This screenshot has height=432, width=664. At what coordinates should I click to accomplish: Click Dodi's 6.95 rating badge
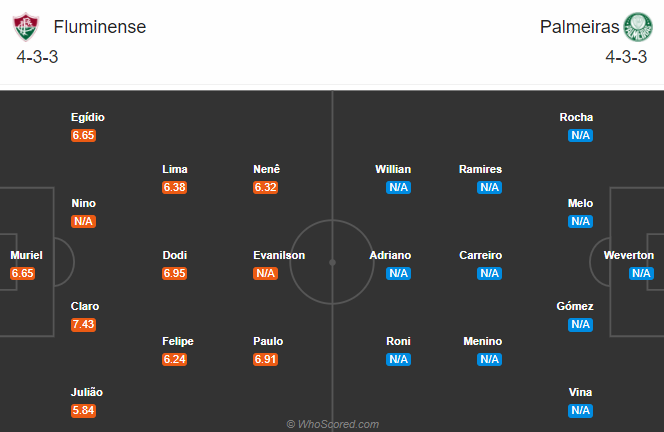point(174,273)
